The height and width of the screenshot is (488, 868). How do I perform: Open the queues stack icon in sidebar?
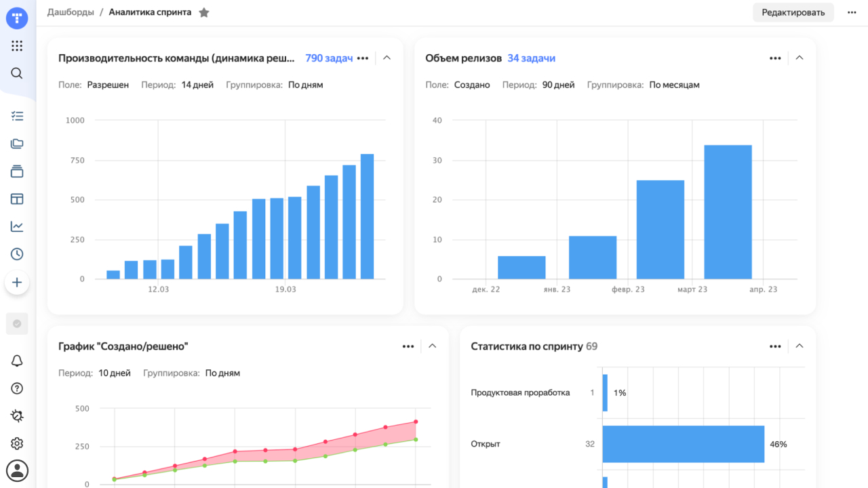(x=17, y=171)
